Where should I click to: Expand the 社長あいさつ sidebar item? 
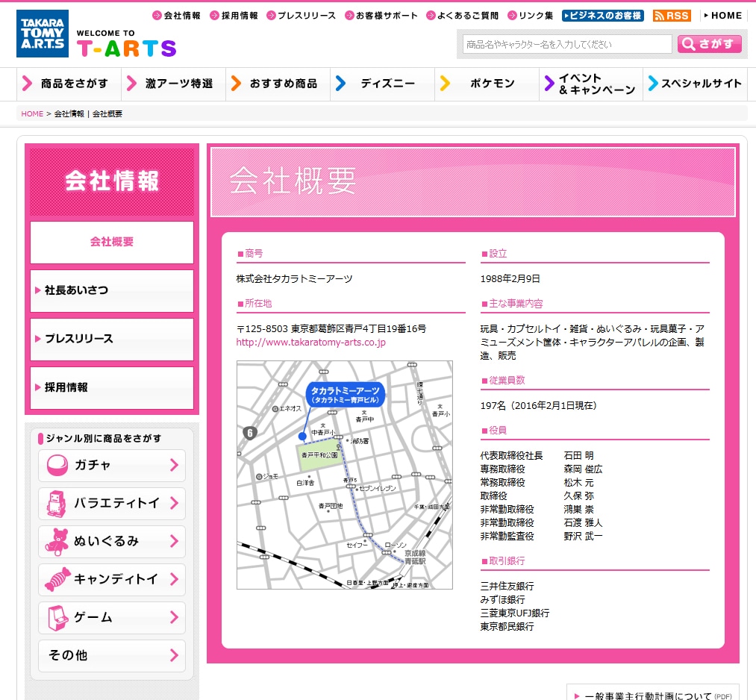pos(112,290)
